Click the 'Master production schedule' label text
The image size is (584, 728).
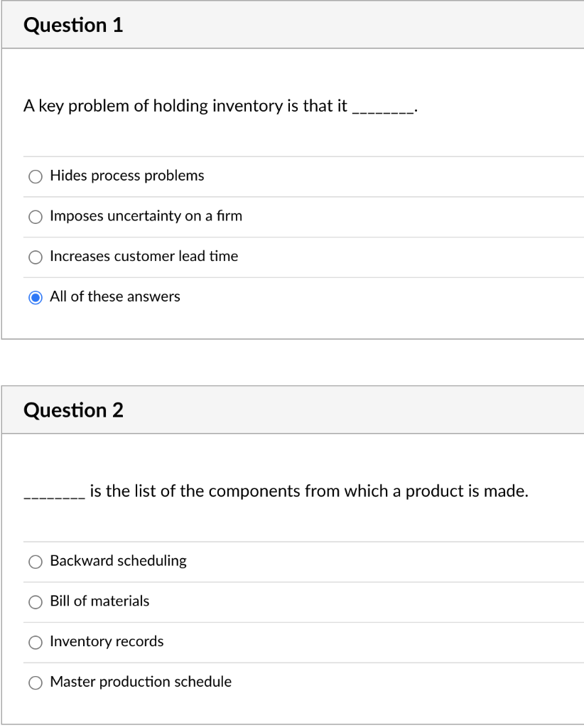141,682
